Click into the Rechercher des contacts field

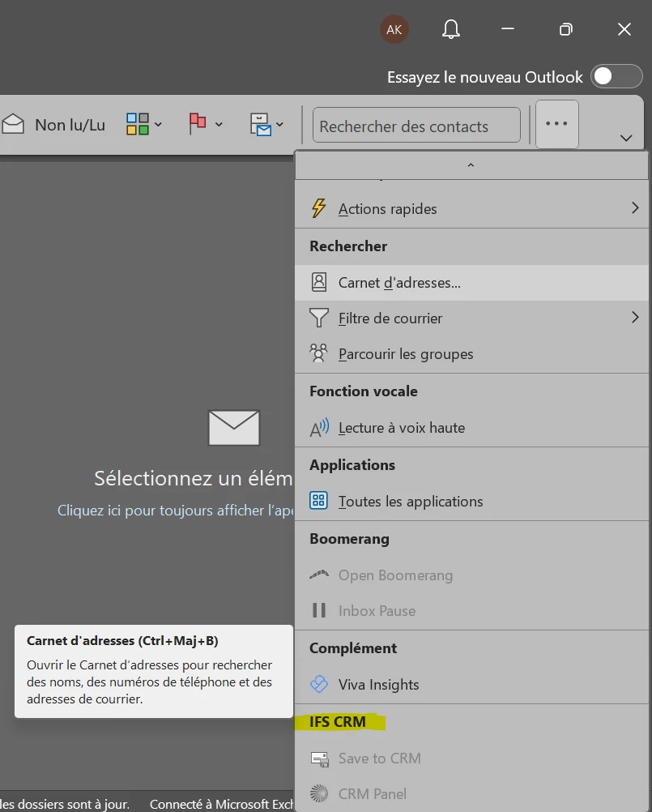416,126
